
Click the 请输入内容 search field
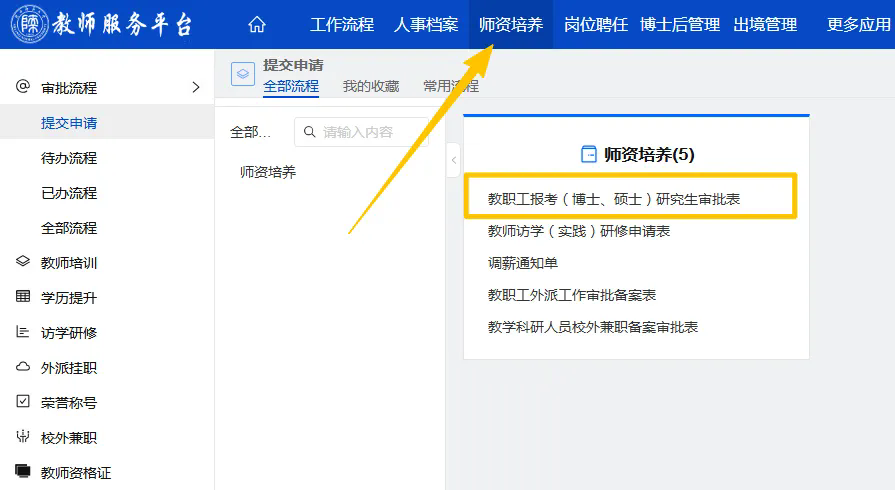[370, 132]
